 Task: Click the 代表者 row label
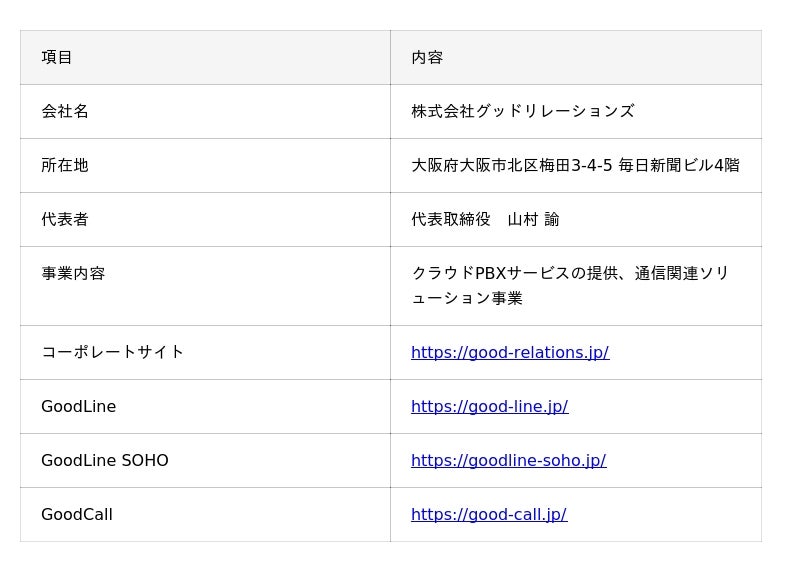click(x=65, y=220)
